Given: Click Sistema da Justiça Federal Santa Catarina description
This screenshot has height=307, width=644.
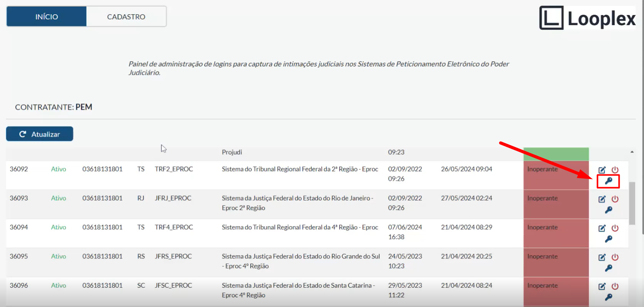Looking at the screenshot, I should pos(298,290).
